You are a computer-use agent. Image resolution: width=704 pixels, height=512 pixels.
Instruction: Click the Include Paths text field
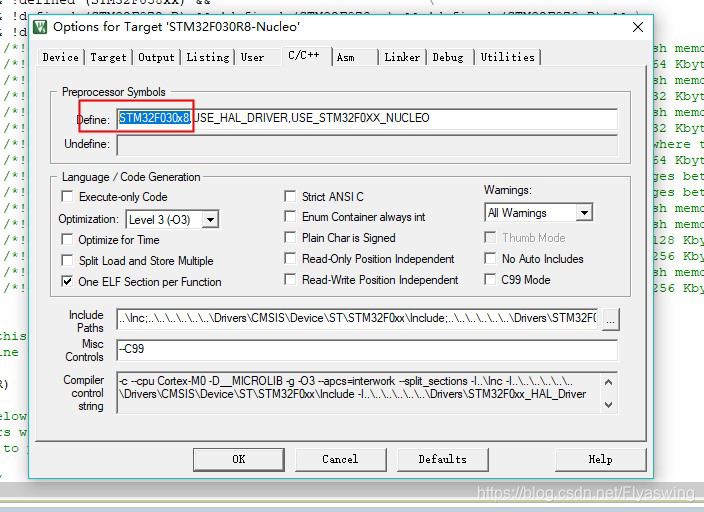(357, 319)
